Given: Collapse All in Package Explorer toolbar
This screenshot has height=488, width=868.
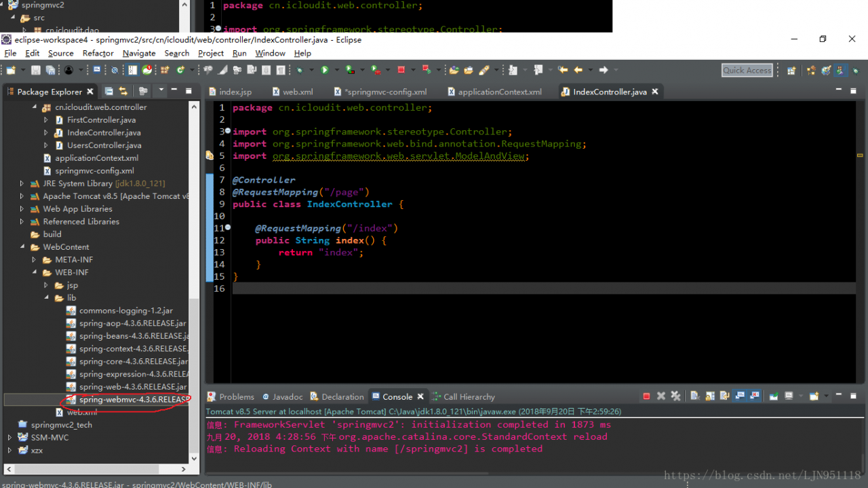Looking at the screenshot, I should [x=108, y=91].
